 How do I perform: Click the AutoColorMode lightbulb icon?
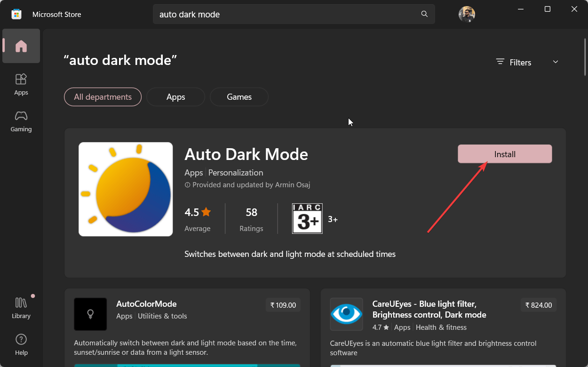(90, 314)
